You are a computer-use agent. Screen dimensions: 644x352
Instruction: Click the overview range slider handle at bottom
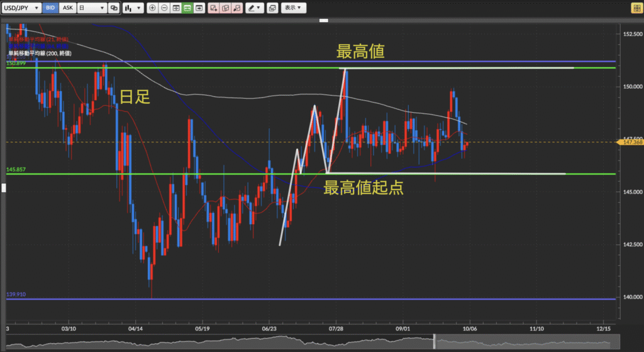point(434,343)
